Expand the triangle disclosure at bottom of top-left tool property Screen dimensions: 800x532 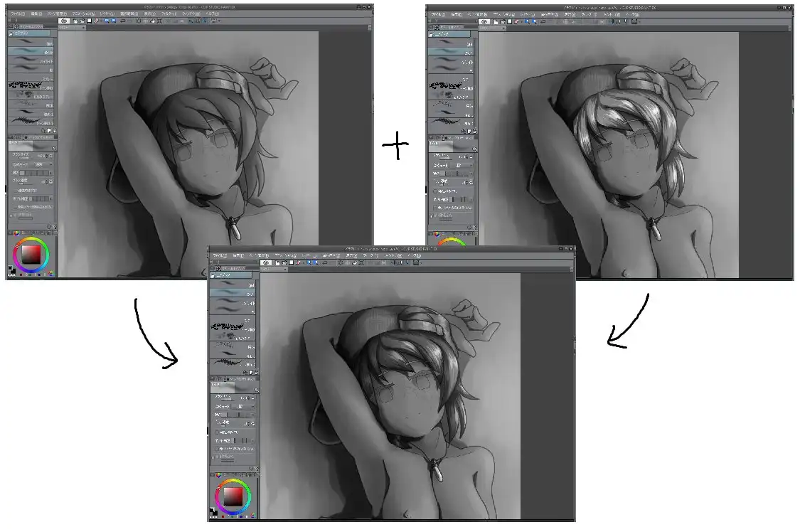12,214
